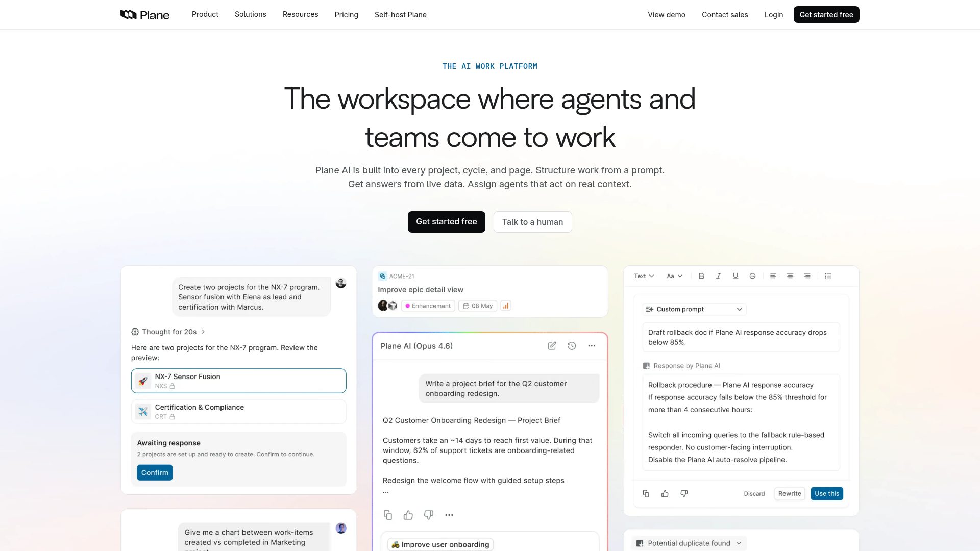Screen dimensions: 980x551
Task: Expand the Custom prompt dropdown
Action: (695, 309)
